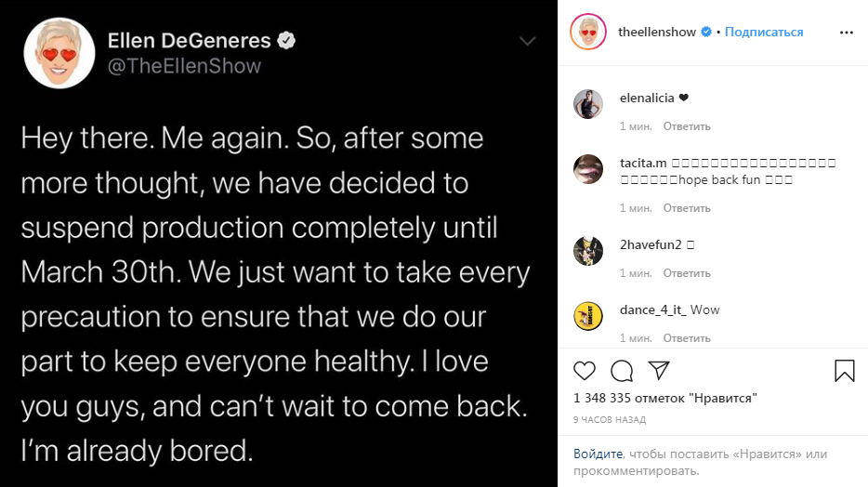Click the share paper plane icon
The height and width of the screenshot is (487, 868).
(x=658, y=371)
